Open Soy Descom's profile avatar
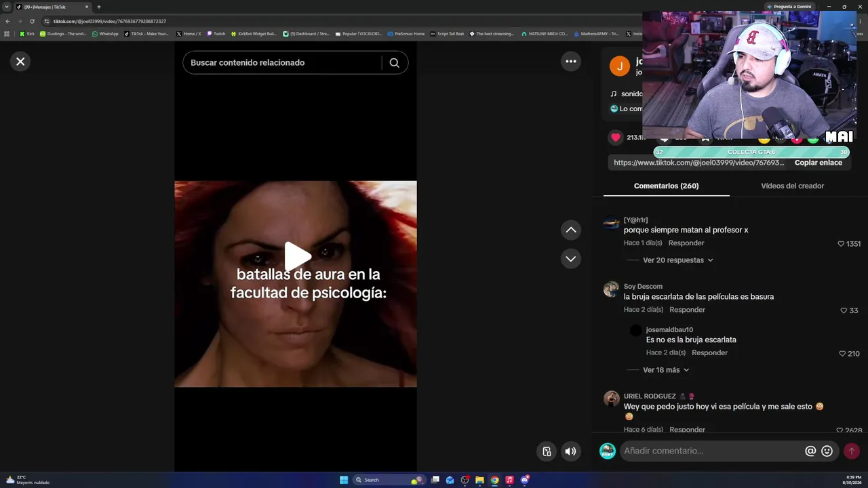Image resolution: width=868 pixels, height=488 pixels. [x=612, y=289]
